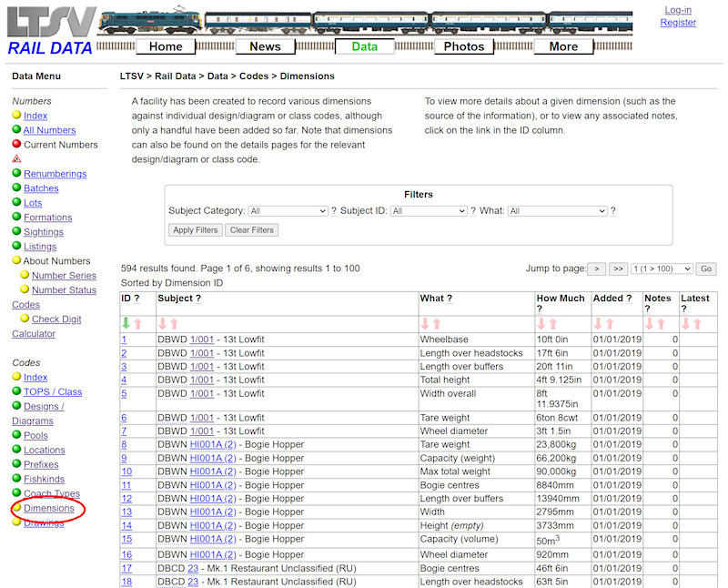Click the >> jump to last page control
Image resolution: width=728 pixels, height=588 pixels.
[x=618, y=269]
